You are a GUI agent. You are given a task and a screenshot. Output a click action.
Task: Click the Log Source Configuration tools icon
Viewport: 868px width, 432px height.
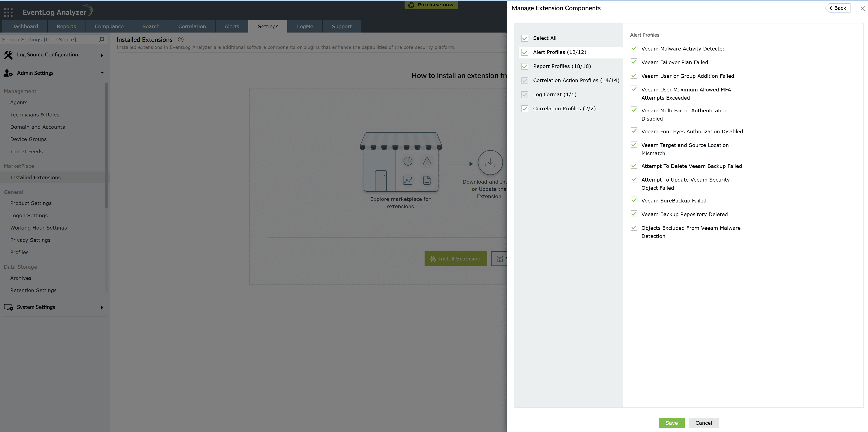8,55
